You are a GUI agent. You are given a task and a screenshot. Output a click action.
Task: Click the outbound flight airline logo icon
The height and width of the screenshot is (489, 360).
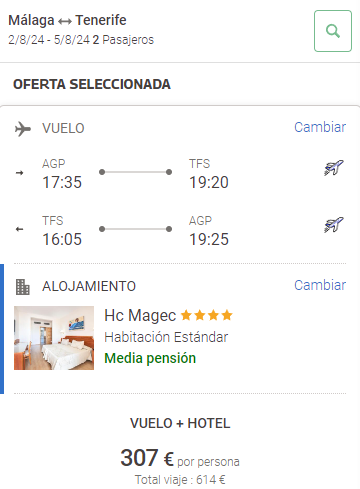[x=334, y=168]
